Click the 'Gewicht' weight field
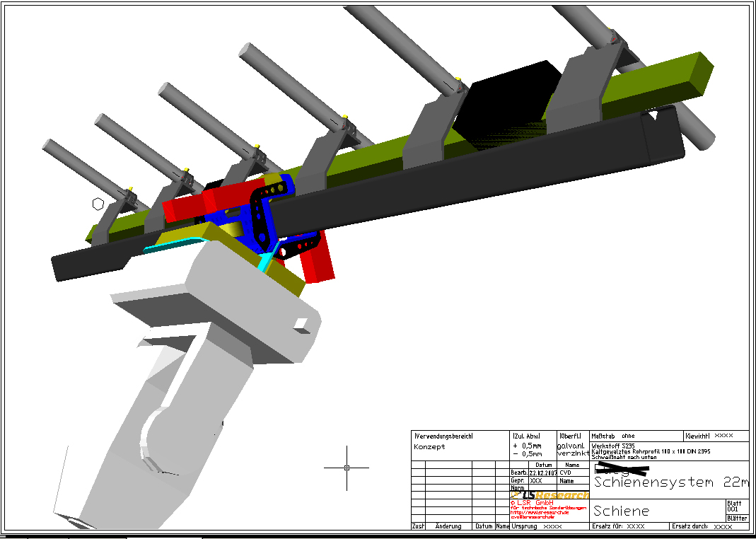The width and height of the screenshot is (756, 539). click(714, 436)
